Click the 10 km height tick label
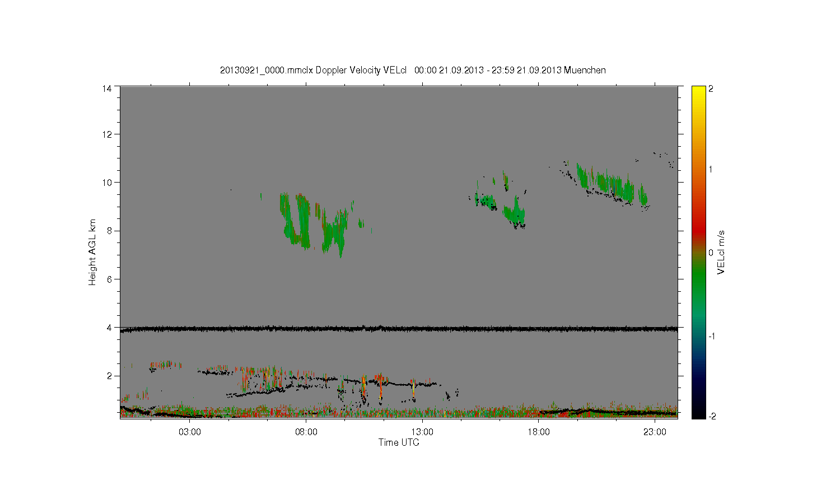This screenshot has width=840, height=504. tap(106, 183)
